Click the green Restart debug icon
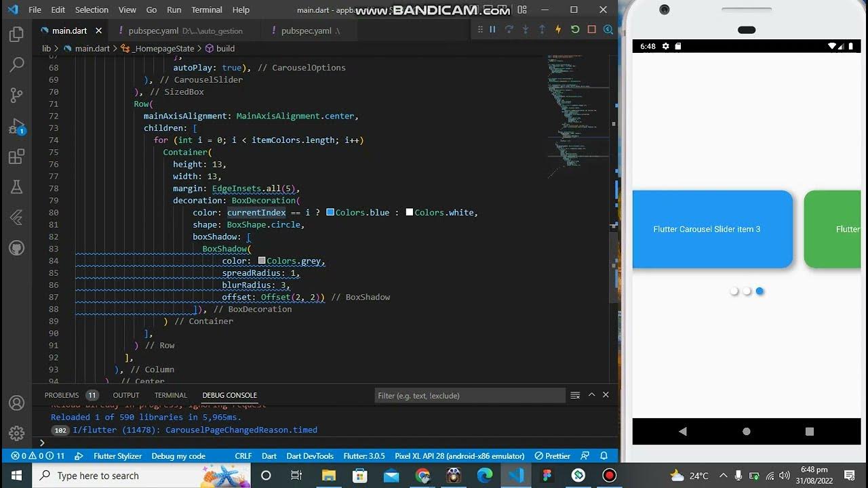 (x=575, y=30)
